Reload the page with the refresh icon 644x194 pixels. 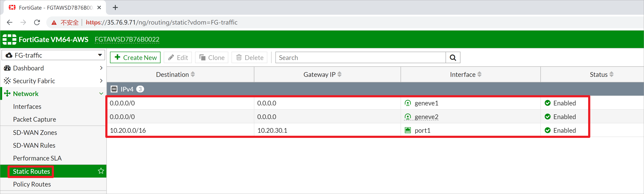[x=37, y=23]
